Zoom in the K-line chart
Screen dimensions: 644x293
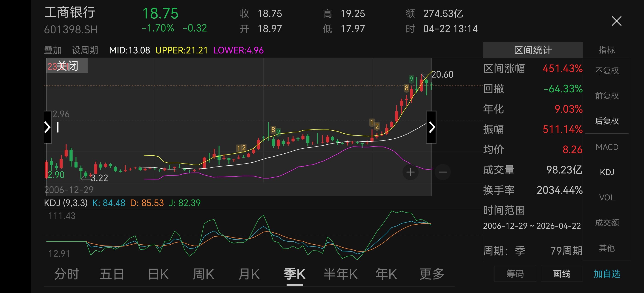click(411, 172)
